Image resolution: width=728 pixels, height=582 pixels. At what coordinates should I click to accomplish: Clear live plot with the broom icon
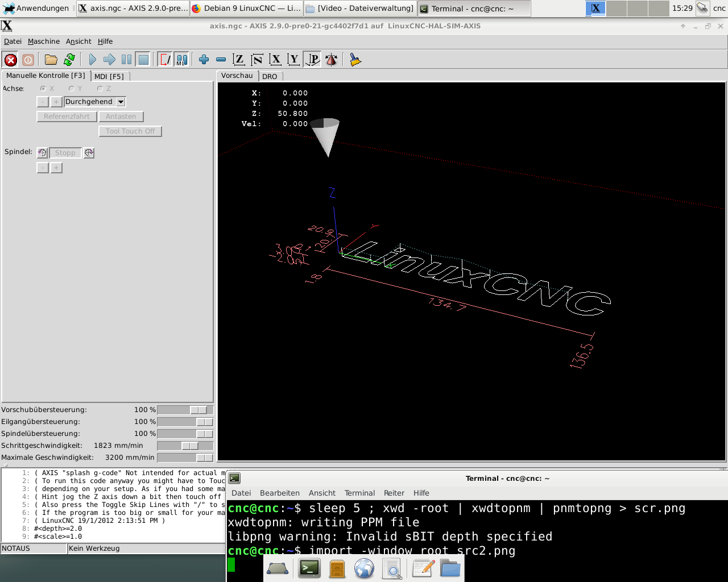tap(355, 60)
